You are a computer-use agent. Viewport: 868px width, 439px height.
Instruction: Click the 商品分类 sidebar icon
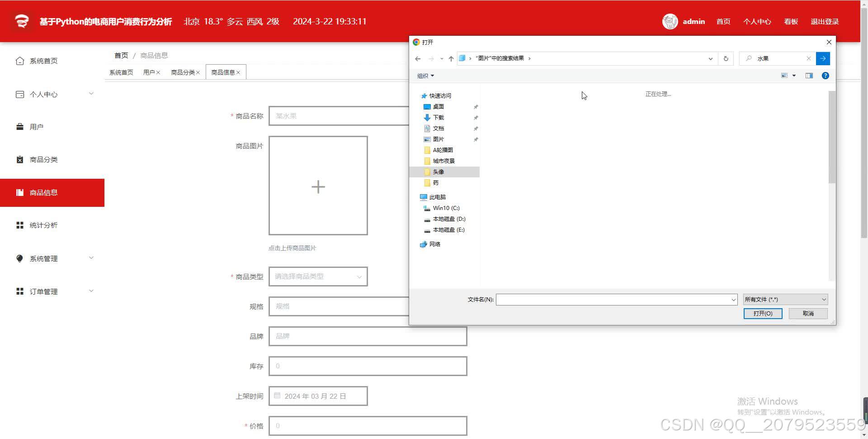(x=19, y=159)
